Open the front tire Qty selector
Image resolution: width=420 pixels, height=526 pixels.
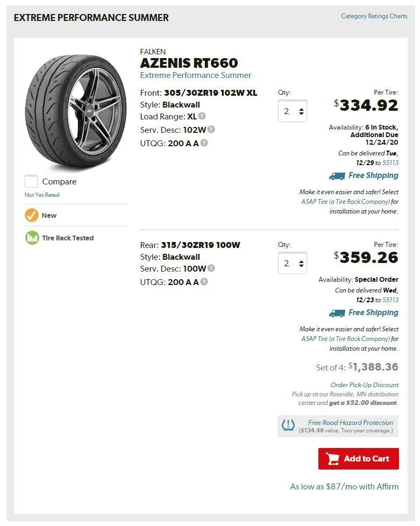[x=293, y=111]
